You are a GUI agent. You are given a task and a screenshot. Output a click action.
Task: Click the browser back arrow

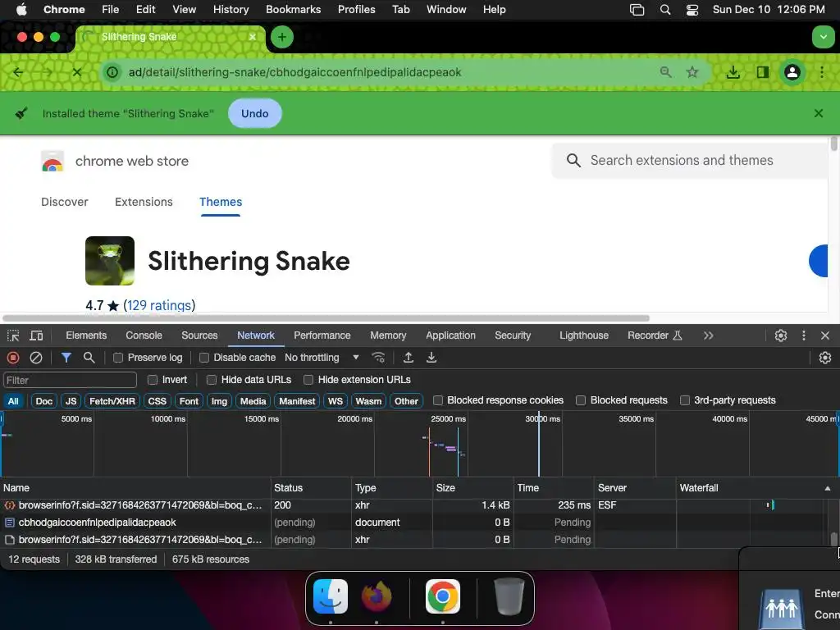(18, 72)
